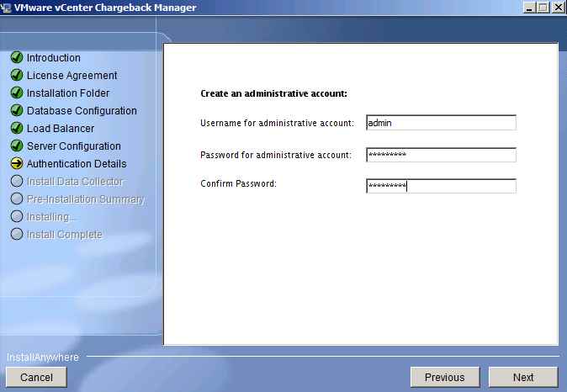Minimize the Chargeback Manager window

click(529, 8)
